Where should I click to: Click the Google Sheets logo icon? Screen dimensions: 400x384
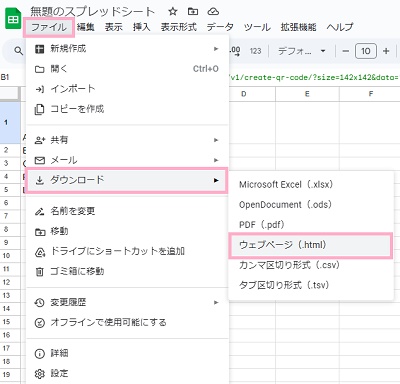tap(13, 19)
